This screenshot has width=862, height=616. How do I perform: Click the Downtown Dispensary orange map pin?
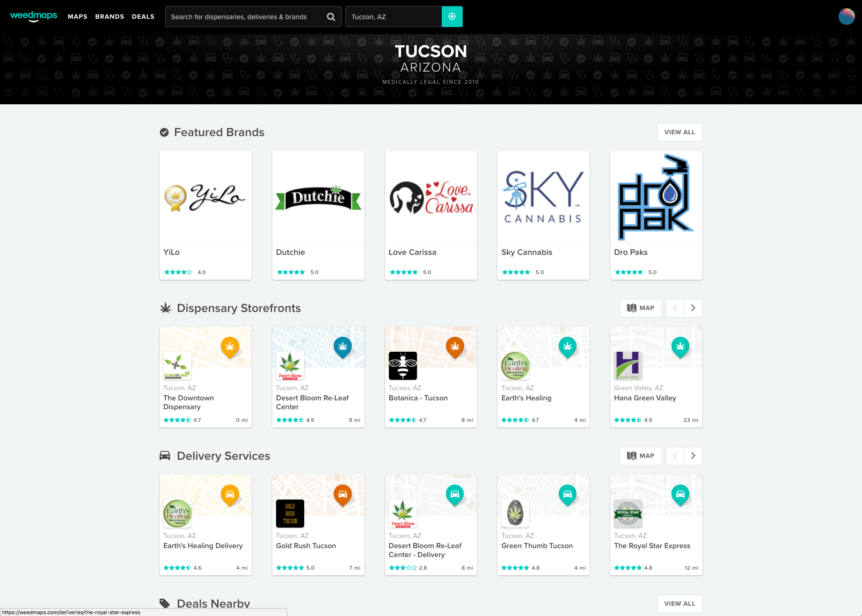click(x=230, y=348)
